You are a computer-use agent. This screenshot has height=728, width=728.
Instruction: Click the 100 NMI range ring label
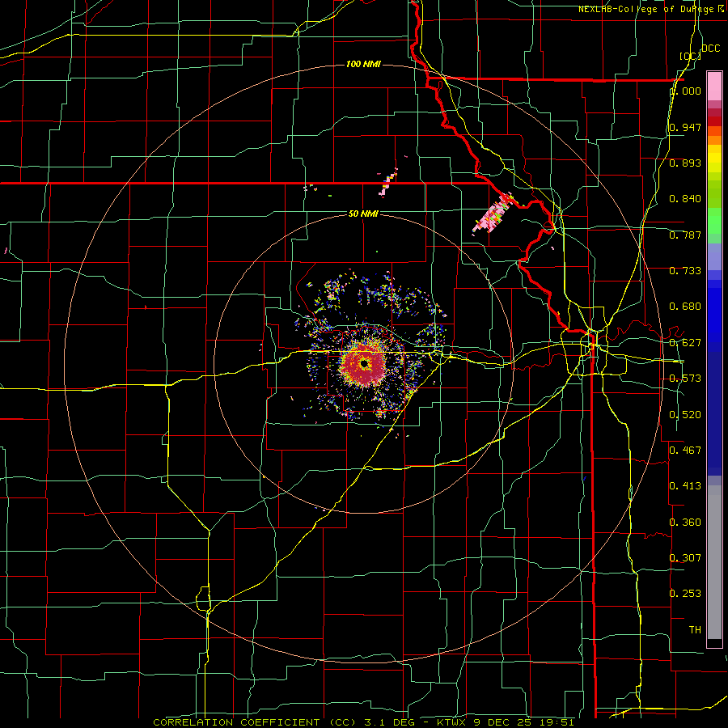pyautogui.click(x=363, y=64)
